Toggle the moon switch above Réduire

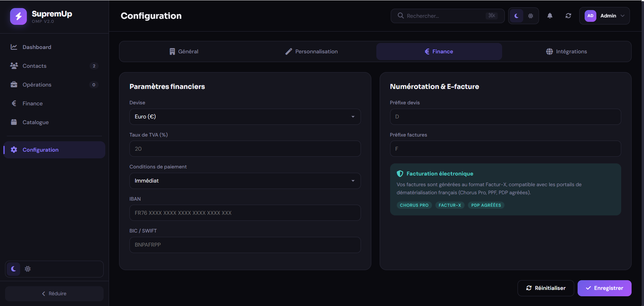(13, 269)
